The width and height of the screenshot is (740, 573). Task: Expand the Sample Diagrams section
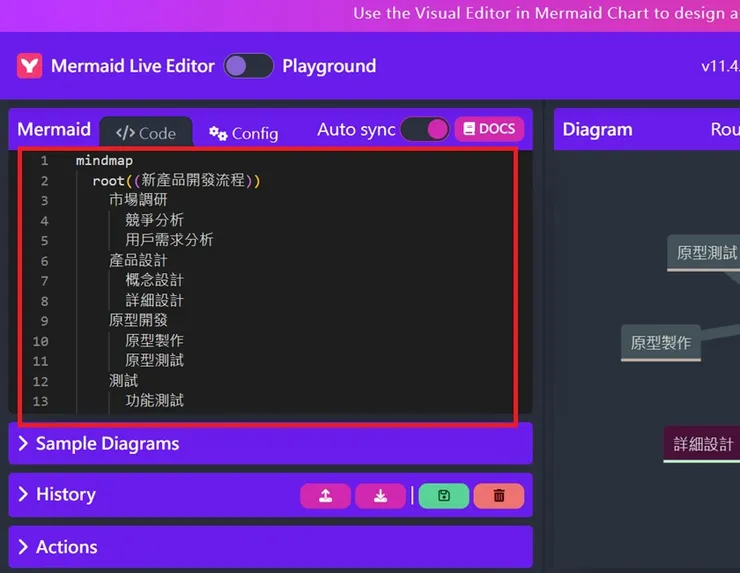(x=270, y=444)
